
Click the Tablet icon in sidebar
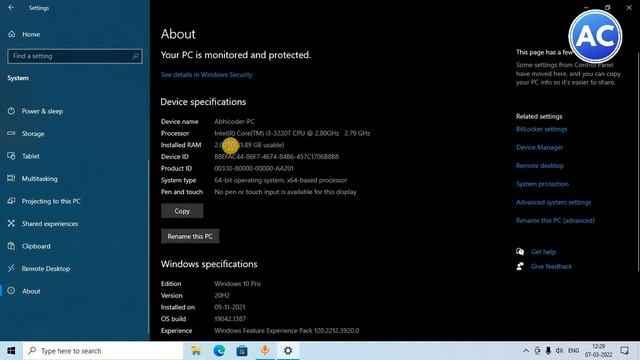pos(11,156)
